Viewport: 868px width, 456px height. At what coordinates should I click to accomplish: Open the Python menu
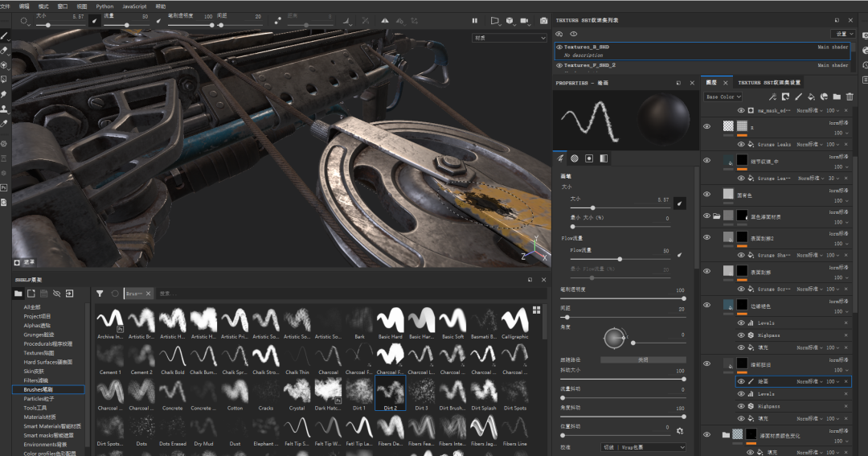104,6
